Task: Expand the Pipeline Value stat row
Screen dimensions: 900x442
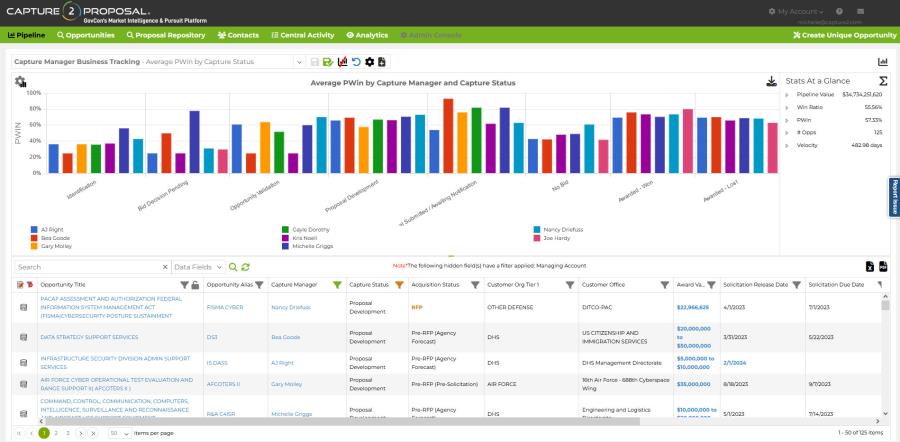Action: (787, 94)
